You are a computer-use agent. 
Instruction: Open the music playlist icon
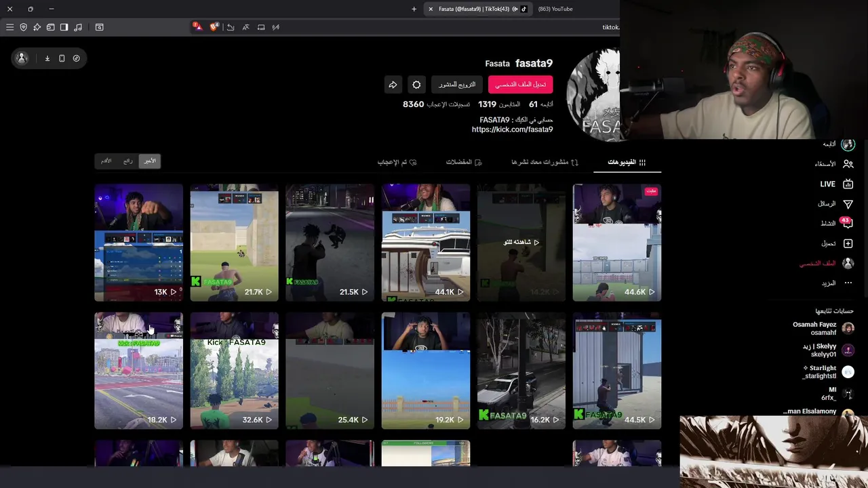[78, 27]
